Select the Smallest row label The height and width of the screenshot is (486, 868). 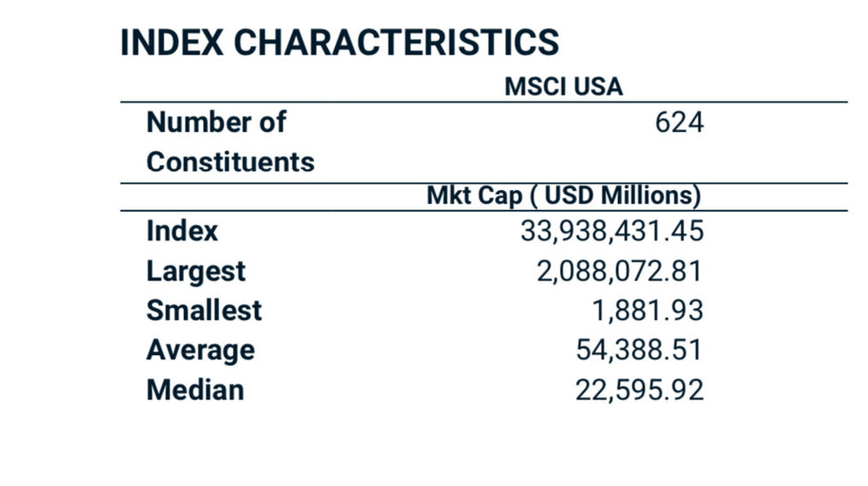pos(204,310)
